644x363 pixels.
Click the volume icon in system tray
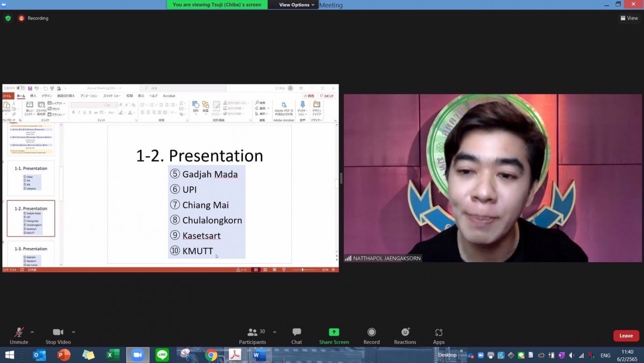(x=572, y=355)
